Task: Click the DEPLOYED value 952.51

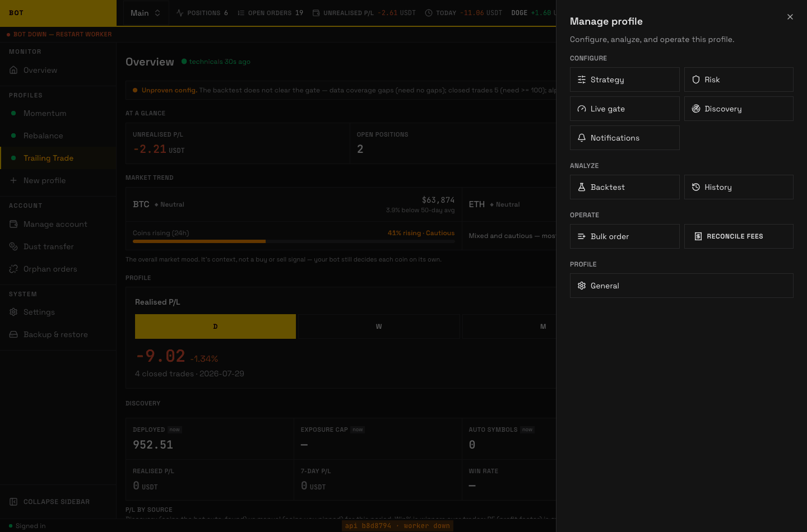Action: tap(153, 445)
